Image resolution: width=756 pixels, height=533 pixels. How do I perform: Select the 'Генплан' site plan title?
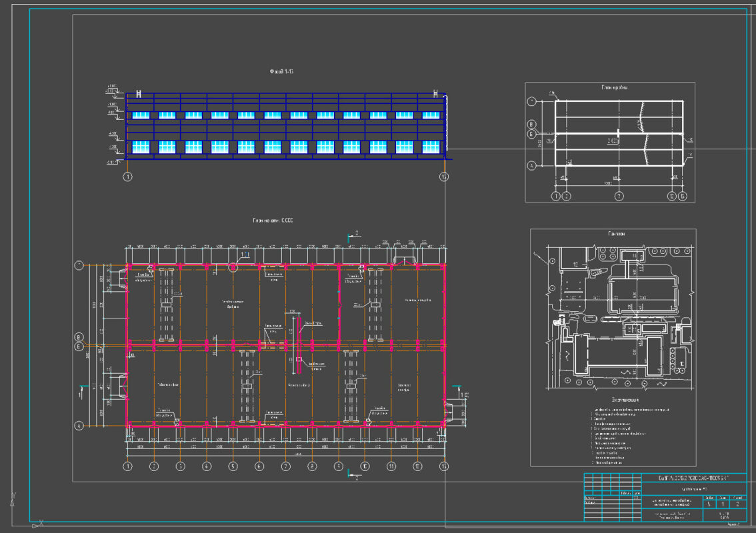click(x=616, y=234)
